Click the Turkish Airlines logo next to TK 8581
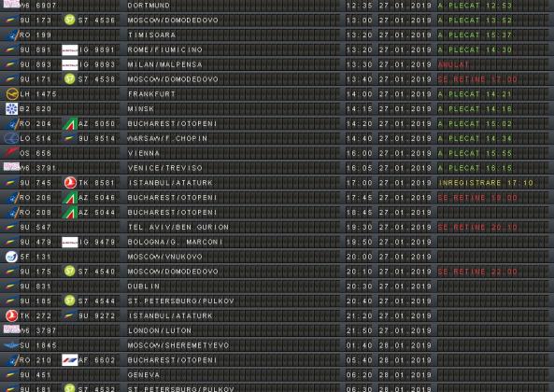Screen dimensions: 554x392 70,183
